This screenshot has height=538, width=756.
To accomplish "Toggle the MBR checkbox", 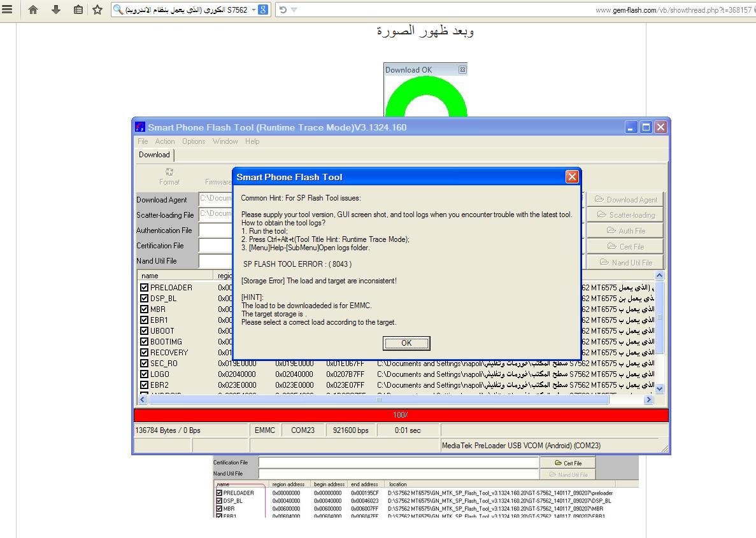I will point(144,309).
